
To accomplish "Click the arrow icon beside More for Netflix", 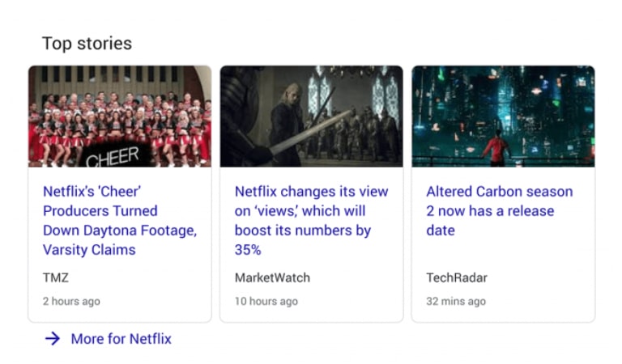I will pyautogui.click(x=52, y=339).
